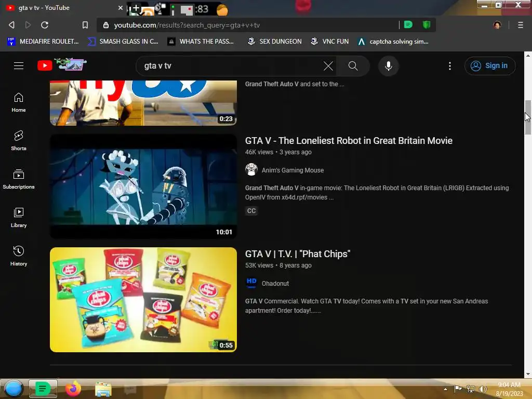Launch Firefox from the taskbar
The image size is (532, 399).
pos(73,389)
